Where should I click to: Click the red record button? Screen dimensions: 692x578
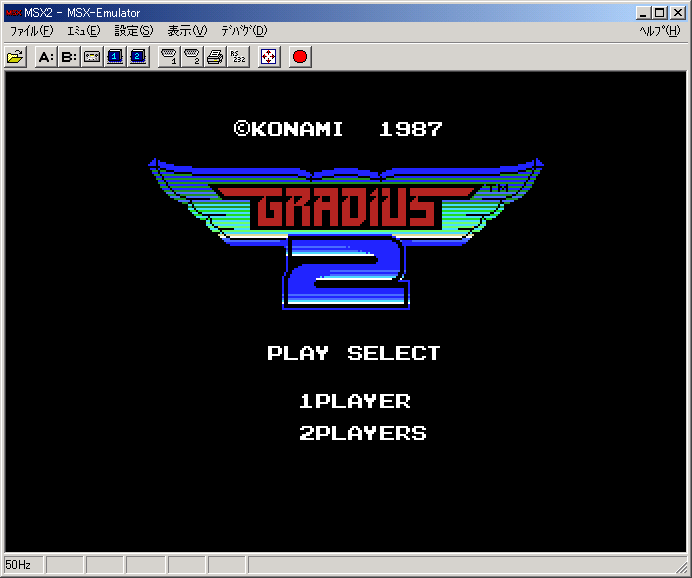point(300,57)
